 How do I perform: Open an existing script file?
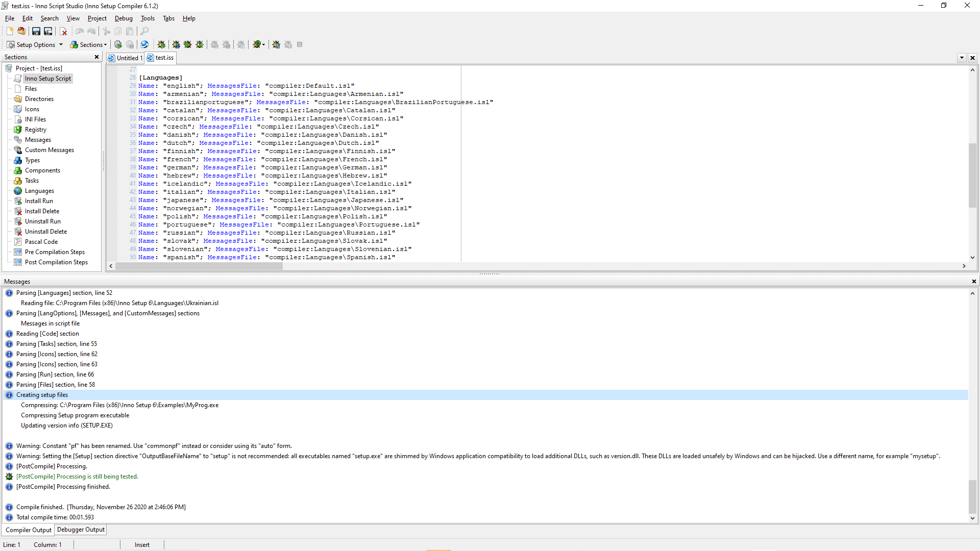[21, 31]
